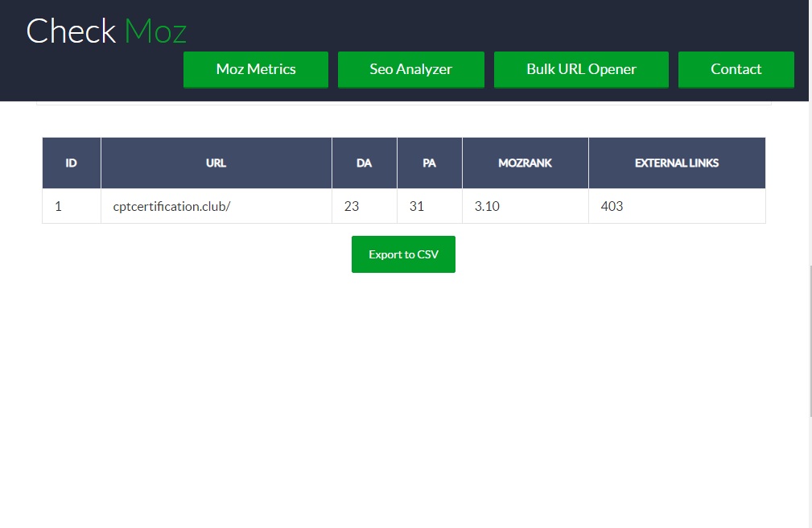Click the page vertical scrollbar

point(810,340)
